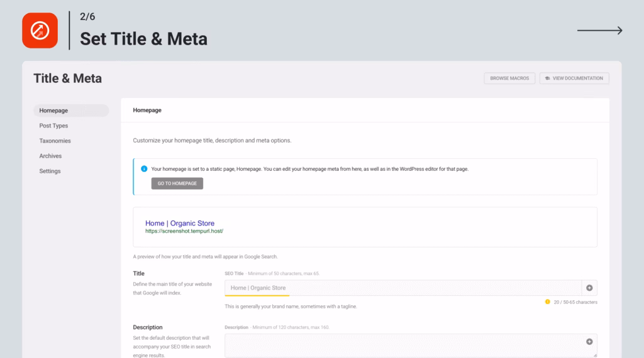Go to next step with right arrow
The image size is (644, 358).
599,30
